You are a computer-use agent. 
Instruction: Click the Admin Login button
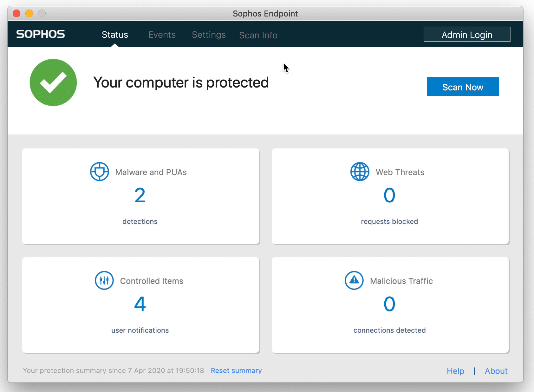[467, 34]
